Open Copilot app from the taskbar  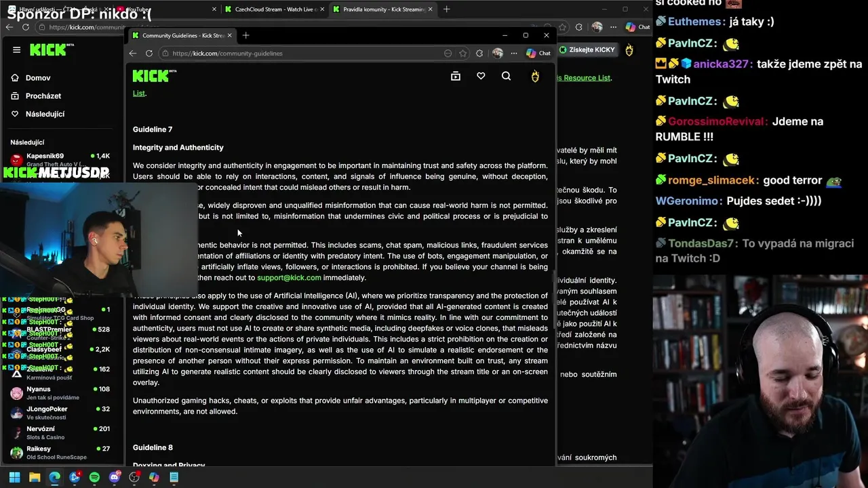pos(154,477)
